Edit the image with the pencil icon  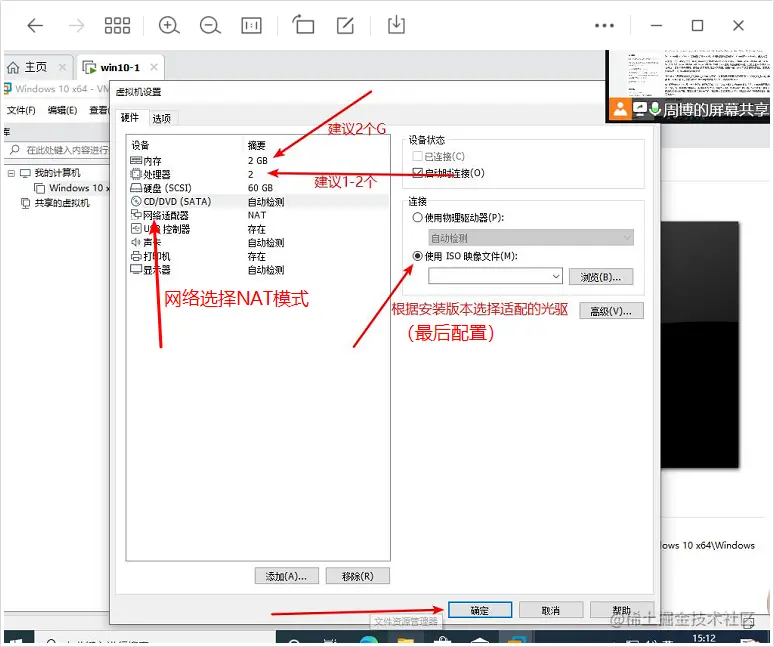pyautogui.click(x=345, y=25)
